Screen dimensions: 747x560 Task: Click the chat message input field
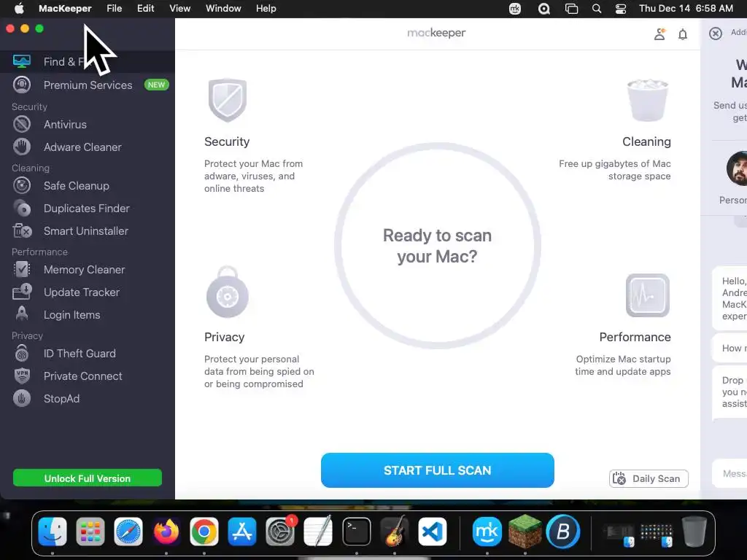(729, 473)
